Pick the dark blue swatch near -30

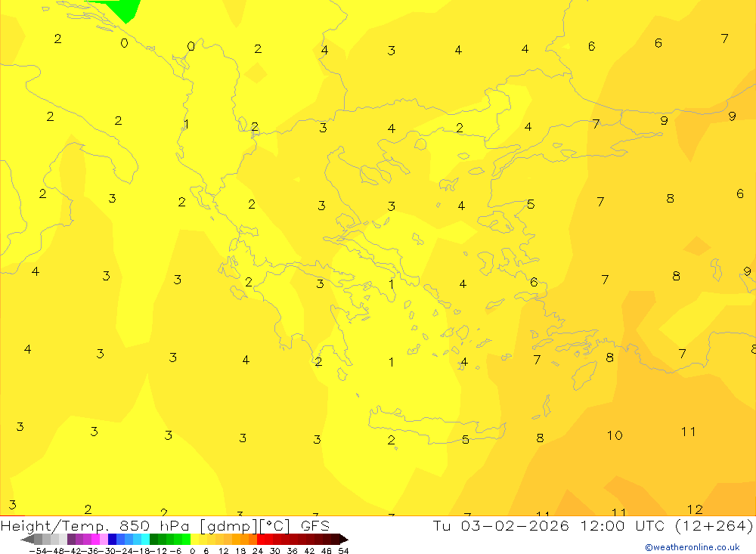(x=113, y=539)
